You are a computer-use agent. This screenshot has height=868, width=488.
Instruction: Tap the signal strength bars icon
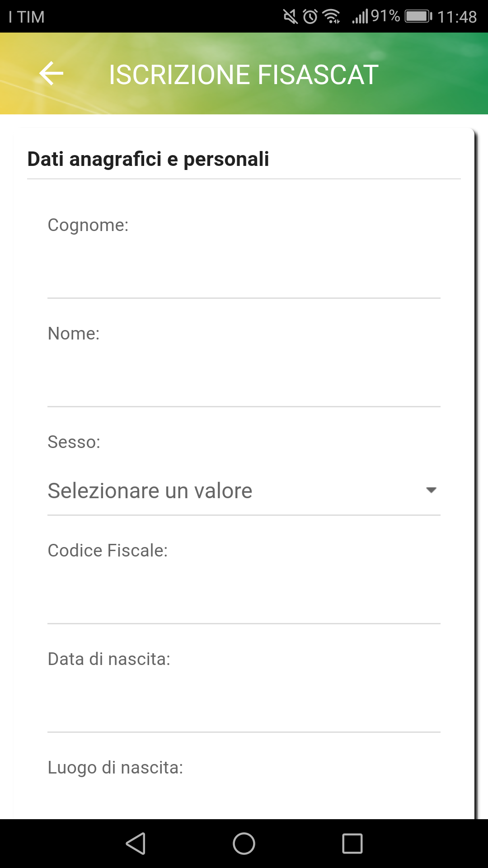(360, 17)
